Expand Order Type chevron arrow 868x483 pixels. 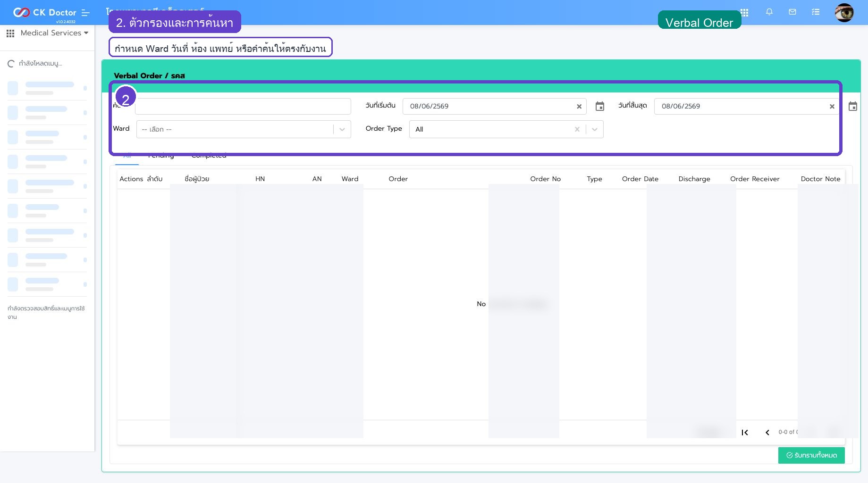click(595, 129)
